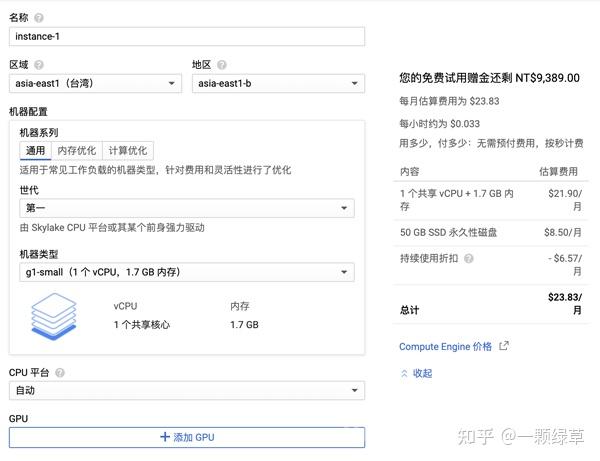The image size is (600, 461).
Task: Click 1 个共享核心 vCPU value
Action: pos(142,325)
